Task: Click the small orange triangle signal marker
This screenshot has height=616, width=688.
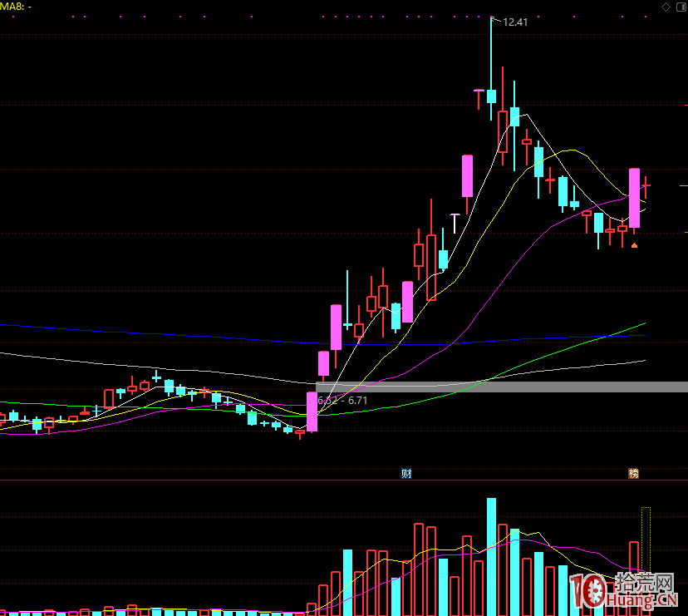Action: pyautogui.click(x=634, y=246)
